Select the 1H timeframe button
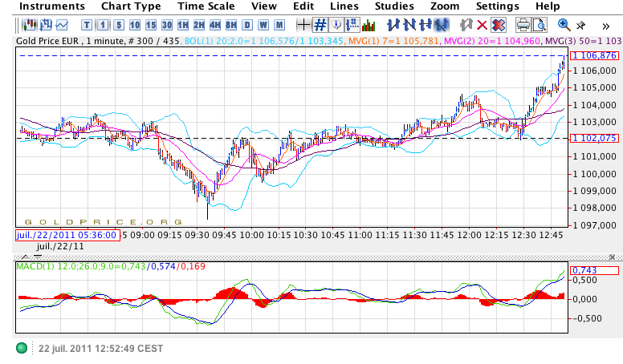The width and height of the screenshot is (623, 364). 183,24
